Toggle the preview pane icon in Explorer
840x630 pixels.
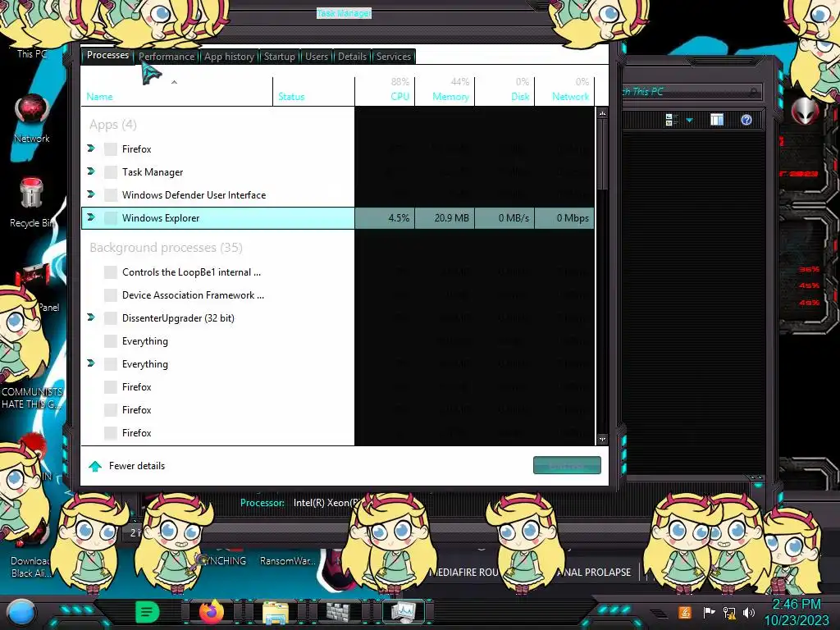(x=717, y=120)
